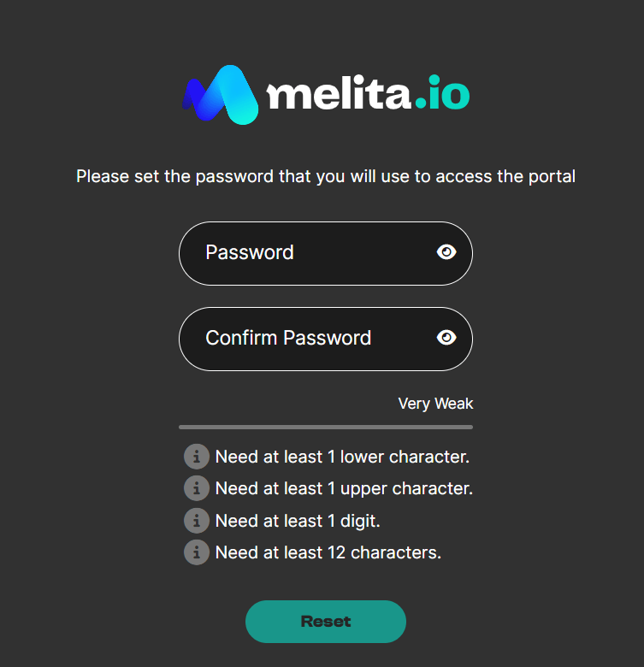This screenshot has height=667, width=644.
Task: Click info icon beside upper character rule
Action: click(197, 488)
